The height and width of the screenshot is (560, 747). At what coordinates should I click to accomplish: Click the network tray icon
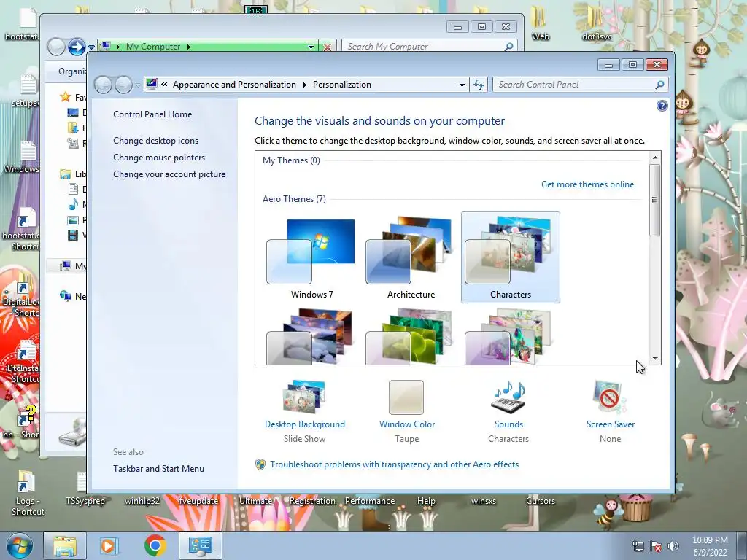tap(638, 546)
